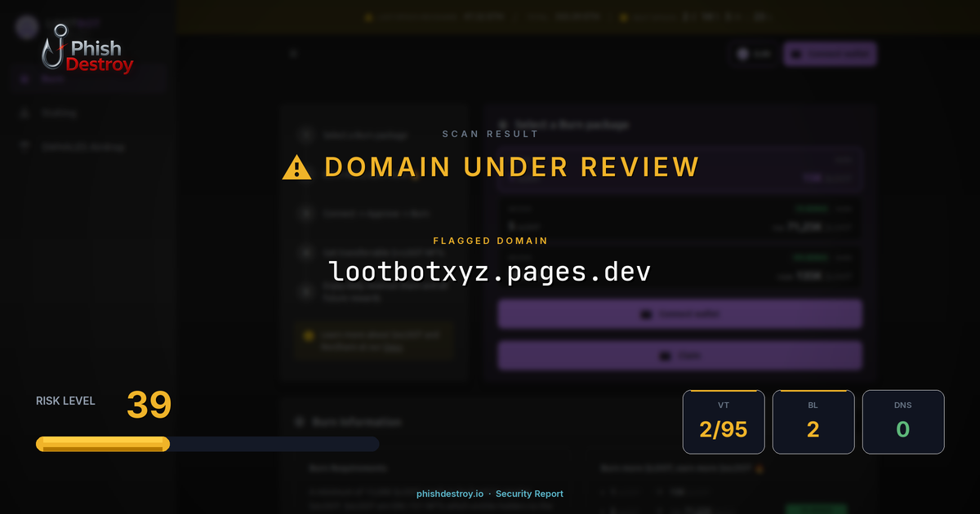Open the user avatar at top left
The width and height of the screenshot is (980, 514).
(24, 27)
